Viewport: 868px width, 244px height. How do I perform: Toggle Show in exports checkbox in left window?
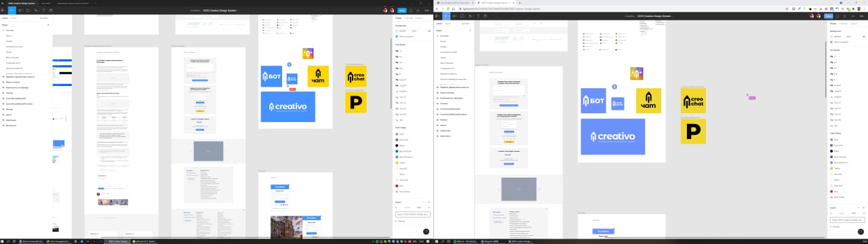point(397,37)
